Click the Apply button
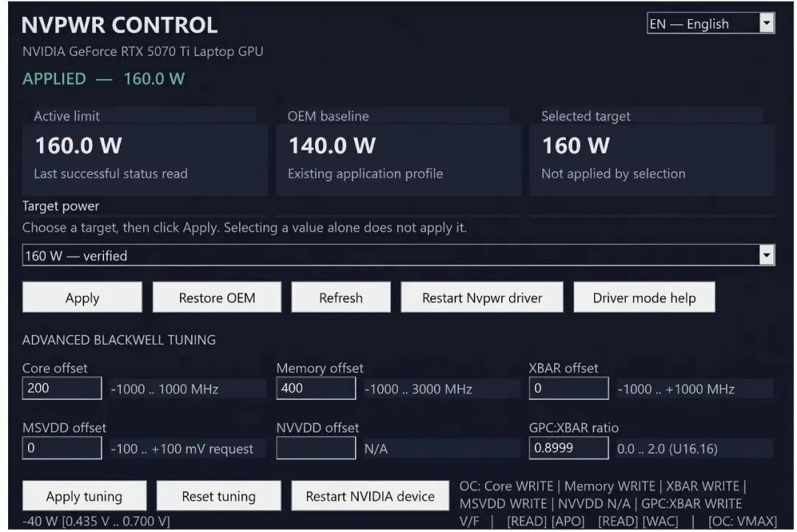This screenshot has width=797, height=532. [82, 297]
